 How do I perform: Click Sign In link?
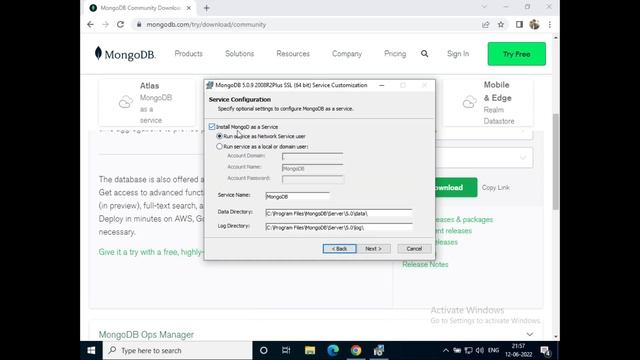(458, 54)
